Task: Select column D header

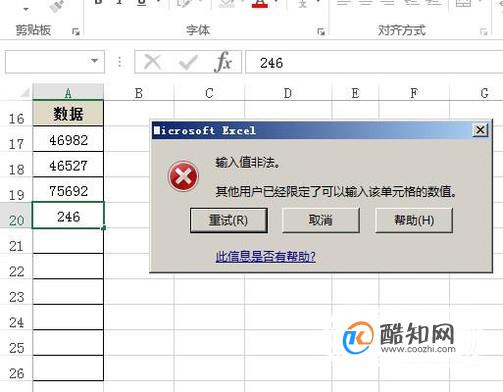Action: [288, 93]
